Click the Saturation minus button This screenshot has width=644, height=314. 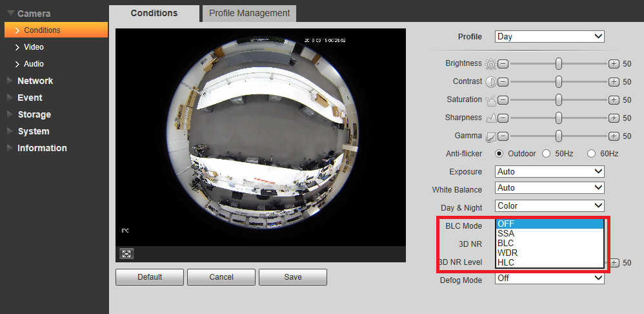point(503,100)
